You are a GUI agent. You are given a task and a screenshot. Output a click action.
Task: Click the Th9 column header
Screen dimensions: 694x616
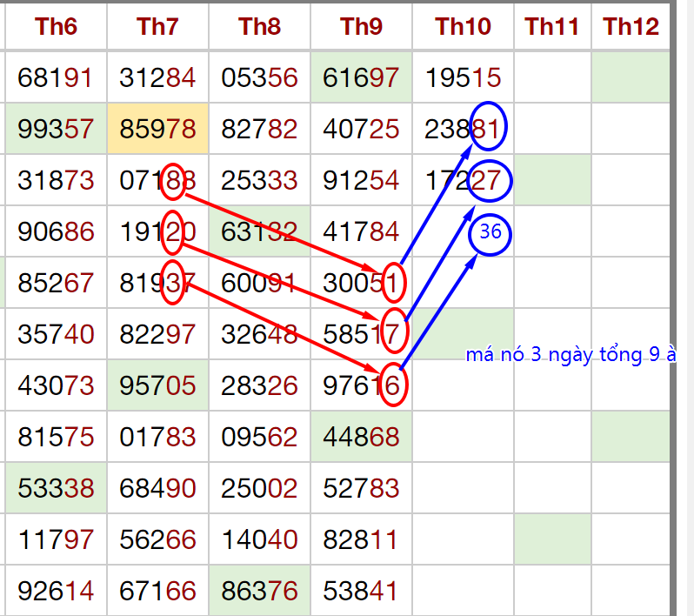(361, 27)
